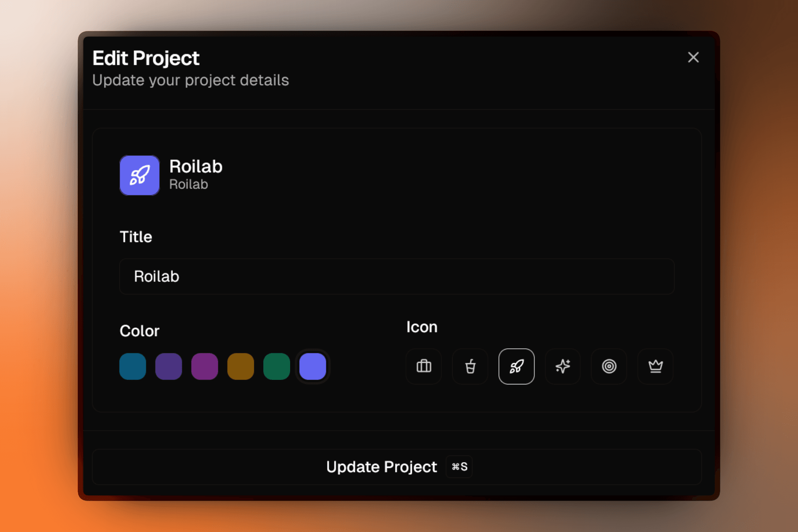Choose the drink cup icon
The image size is (798, 532).
click(470, 366)
